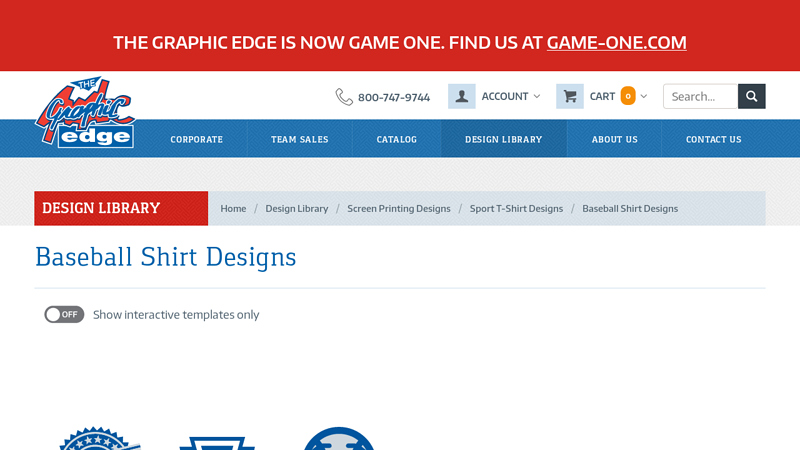Open the Design Library menu

click(x=504, y=139)
